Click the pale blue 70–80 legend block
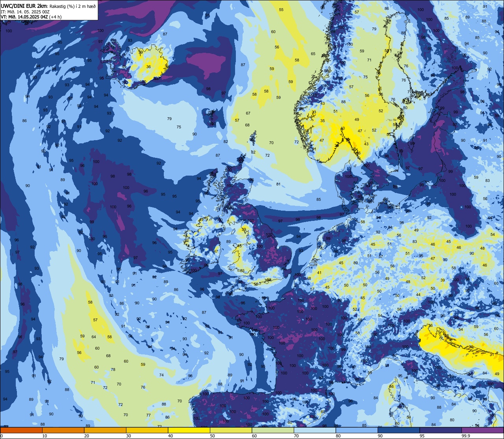This screenshot has height=439, width=504. click(x=315, y=430)
